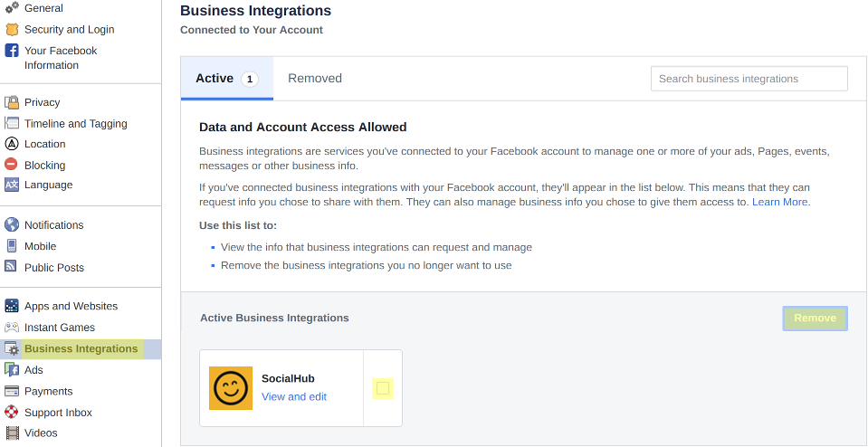
Task: Click the Search business integrations field
Action: coord(749,79)
